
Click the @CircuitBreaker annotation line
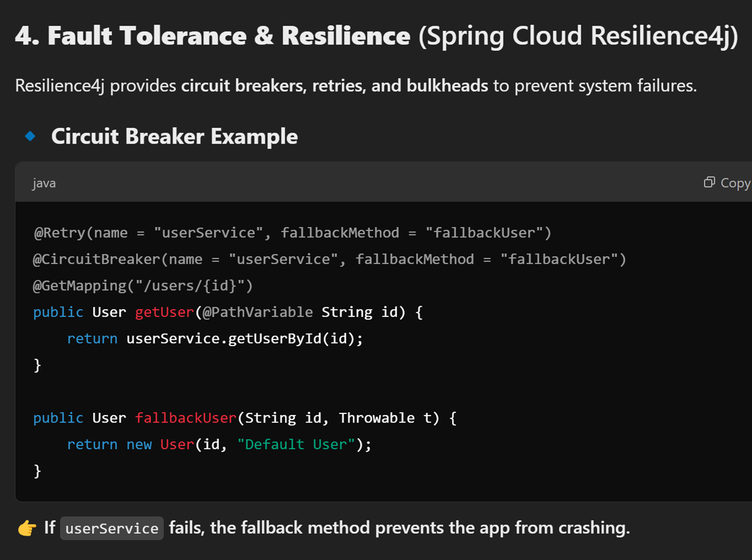330,259
